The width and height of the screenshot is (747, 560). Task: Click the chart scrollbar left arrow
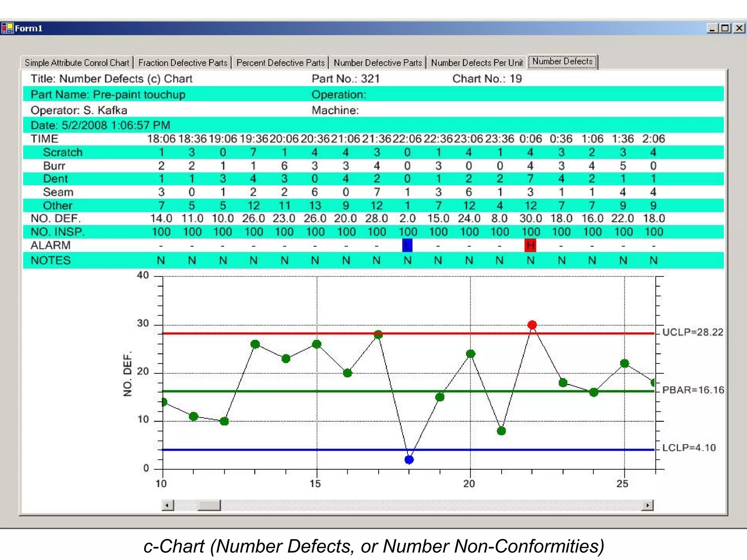coord(167,505)
